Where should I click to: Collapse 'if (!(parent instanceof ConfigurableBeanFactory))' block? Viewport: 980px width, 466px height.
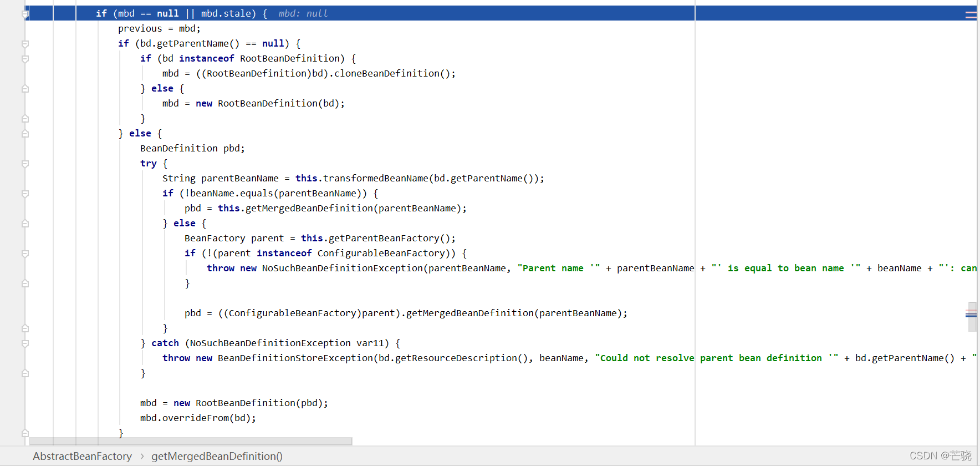pos(25,253)
